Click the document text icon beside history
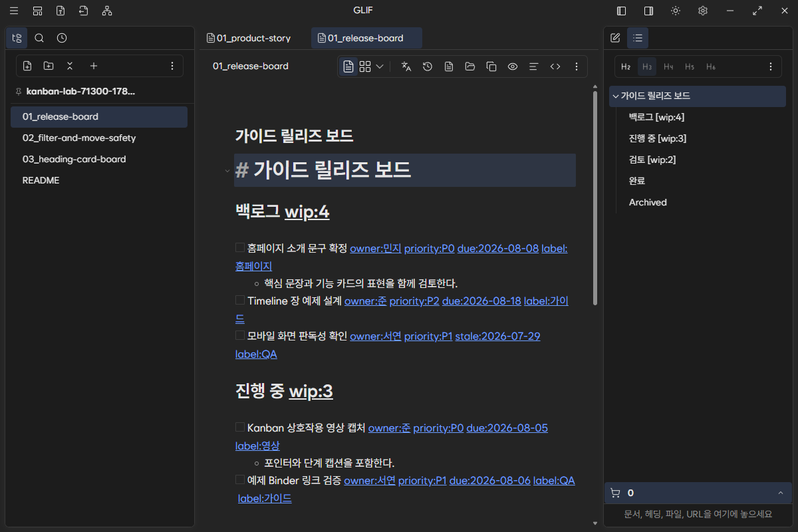This screenshot has height=532, width=798. coord(449,66)
